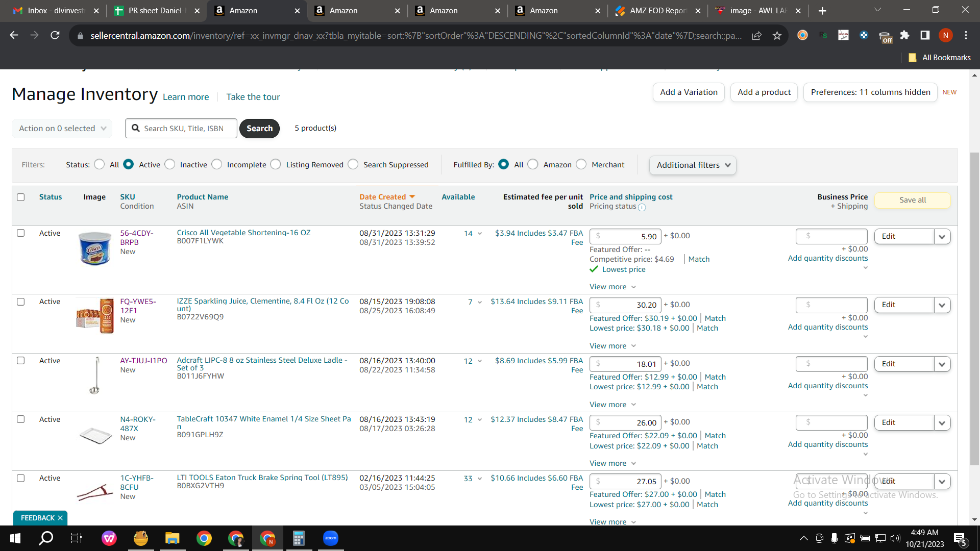Close the PR sheet Daniel tab
The width and height of the screenshot is (980, 551).
[x=197, y=11]
